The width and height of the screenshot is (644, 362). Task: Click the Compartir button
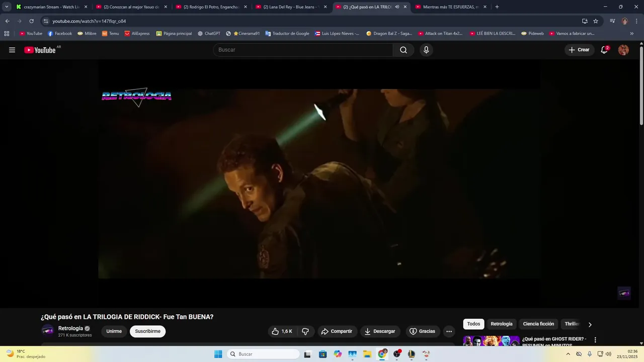[337, 331]
